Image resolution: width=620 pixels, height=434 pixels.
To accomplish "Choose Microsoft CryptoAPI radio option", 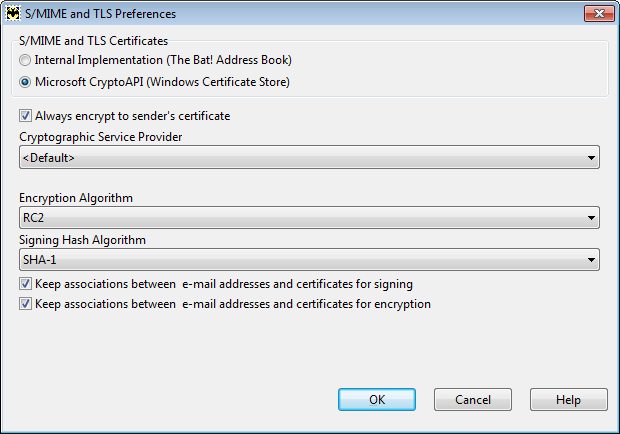I will click(25, 82).
